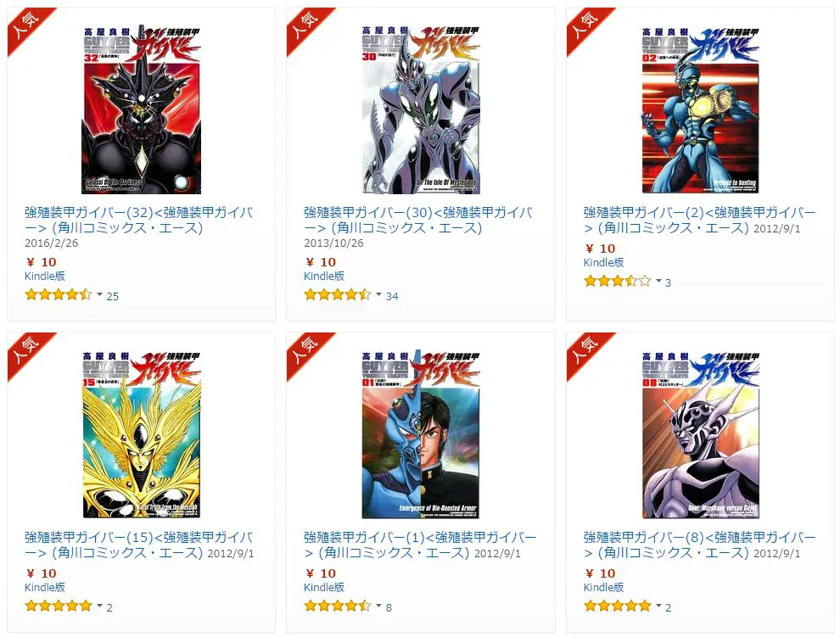Click star rating icons for volume 1
The height and width of the screenshot is (637, 840).
(338, 606)
